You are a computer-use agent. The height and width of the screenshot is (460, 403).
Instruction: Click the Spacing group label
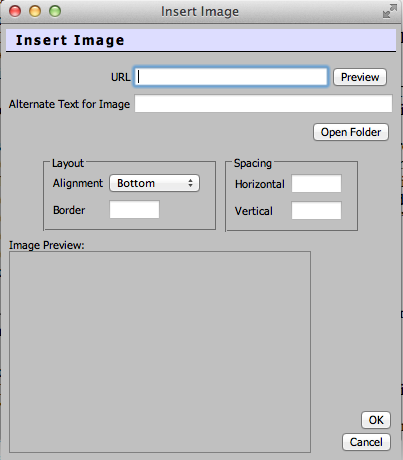253,163
